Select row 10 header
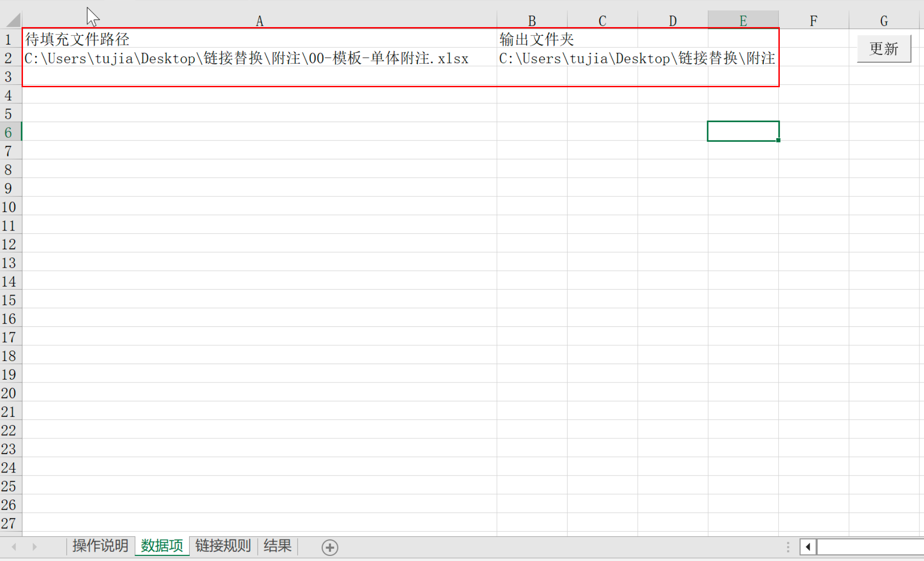The image size is (924, 561). (x=11, y=207)
